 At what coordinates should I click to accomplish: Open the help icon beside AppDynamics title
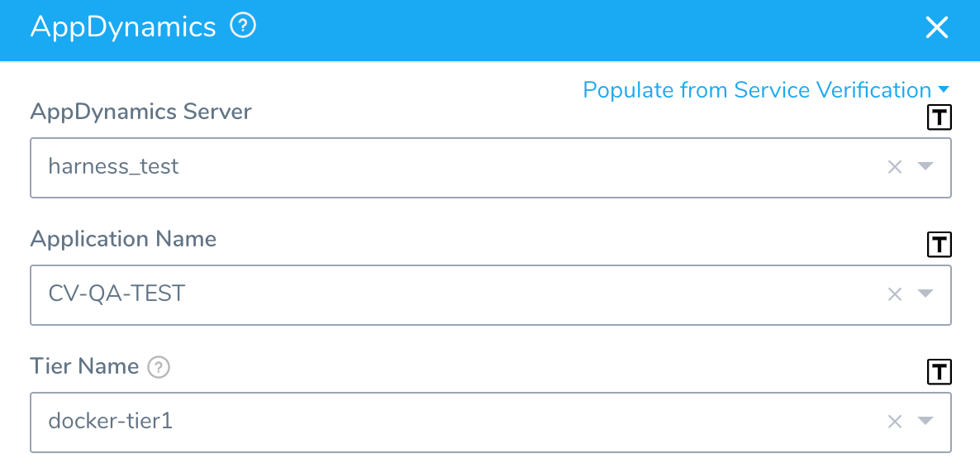coord(243,26)
